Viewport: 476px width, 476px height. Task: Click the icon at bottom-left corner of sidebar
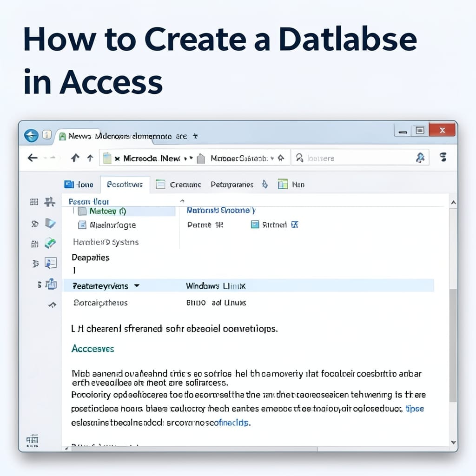point(32,440)
